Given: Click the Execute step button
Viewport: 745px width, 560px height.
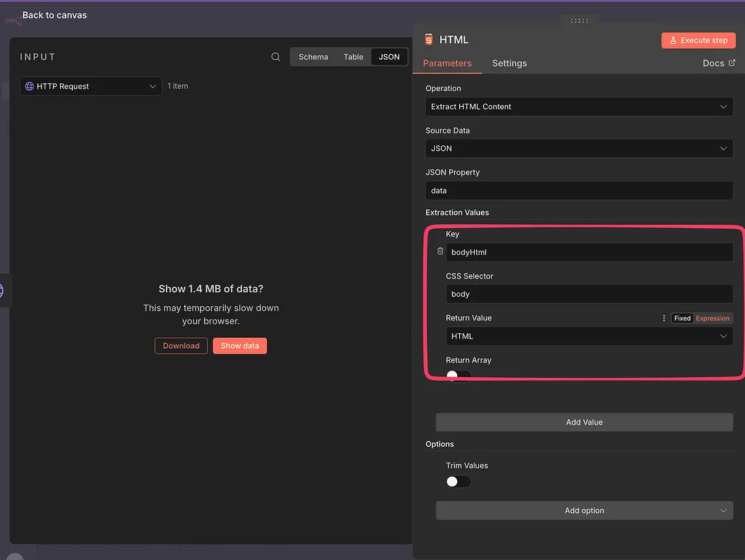Looking at the screenshot, I should 698,41.
